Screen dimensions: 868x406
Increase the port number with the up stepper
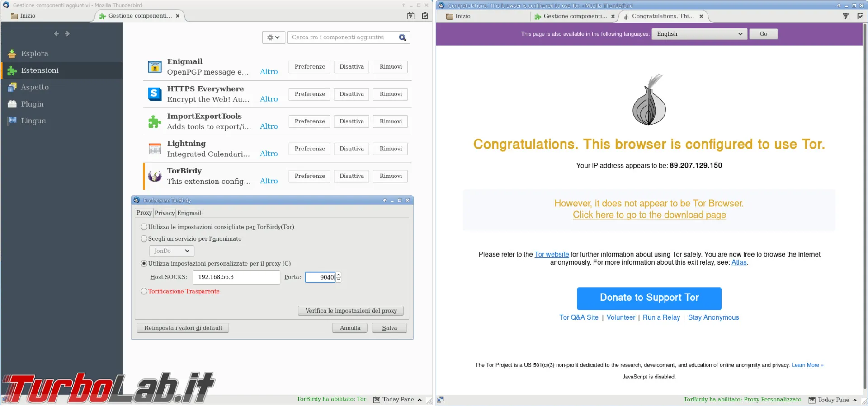[x=339, y=275]
